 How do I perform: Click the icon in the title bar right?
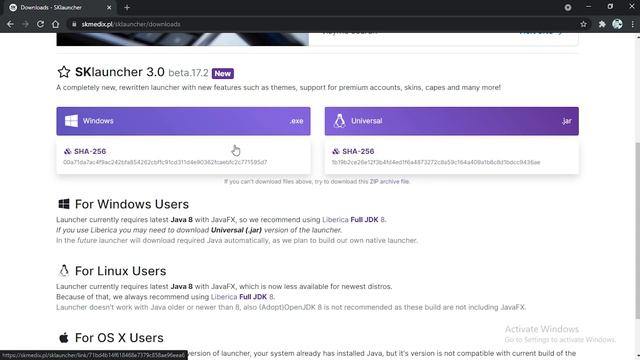click(x=568, y=7)
